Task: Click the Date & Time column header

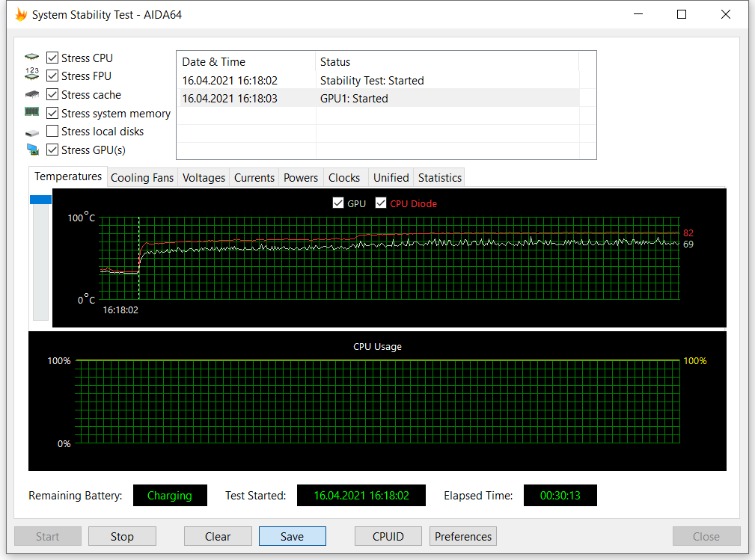Action: 246,61
